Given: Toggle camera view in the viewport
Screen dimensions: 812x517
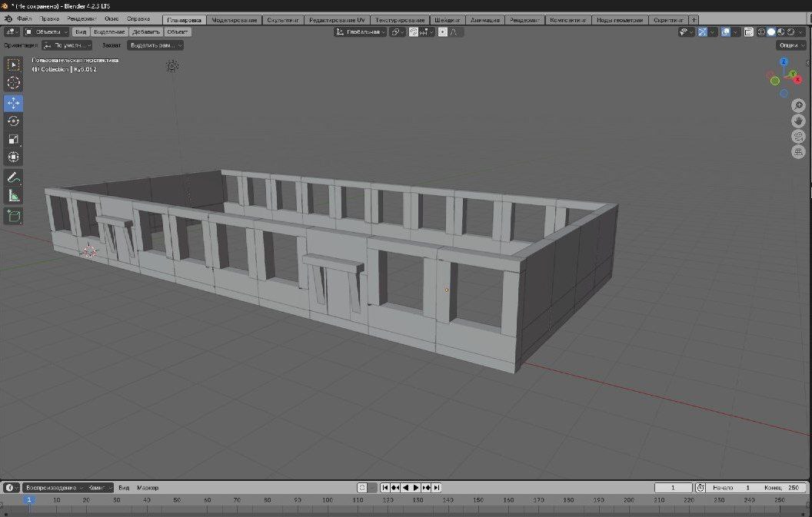Looking at the screenshot, I should (798, 136).
